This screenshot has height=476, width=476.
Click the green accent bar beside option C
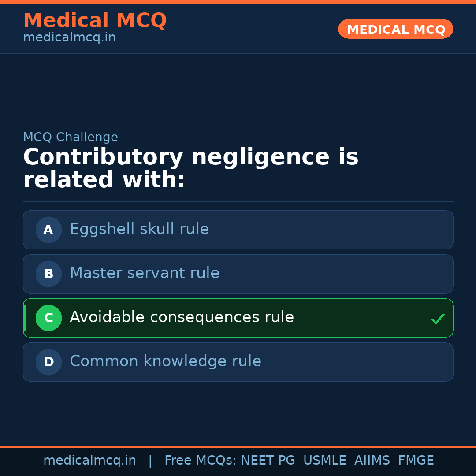25,318
